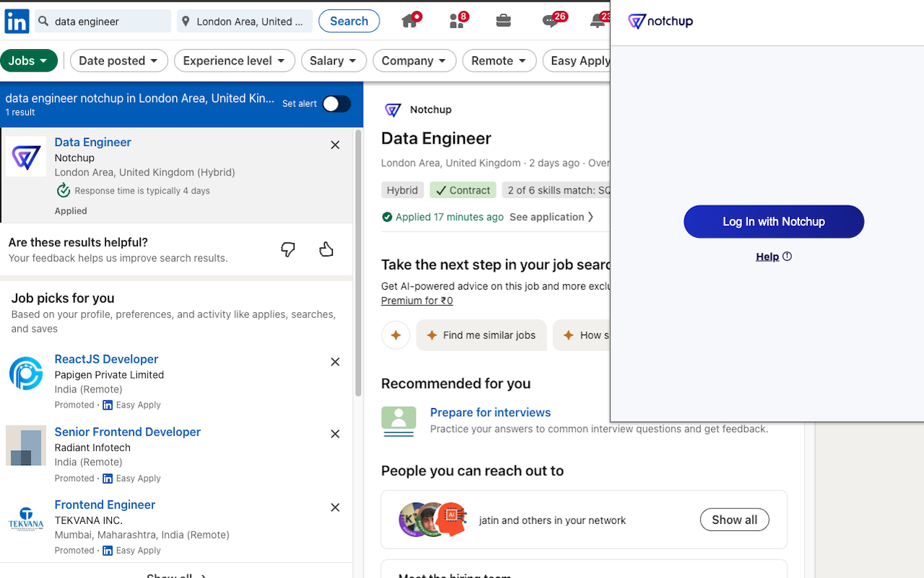
Task: Expand the Date posted filter
Action: point(119,61)
